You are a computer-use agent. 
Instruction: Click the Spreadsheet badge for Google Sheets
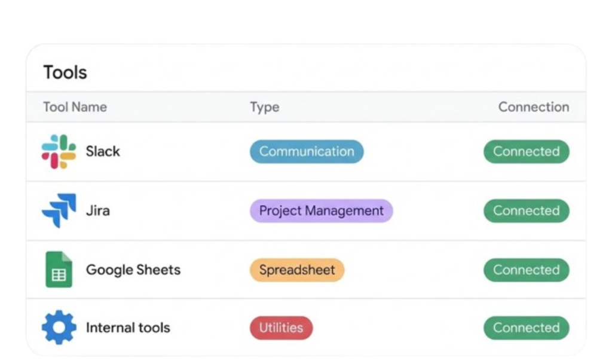point(296,270)
